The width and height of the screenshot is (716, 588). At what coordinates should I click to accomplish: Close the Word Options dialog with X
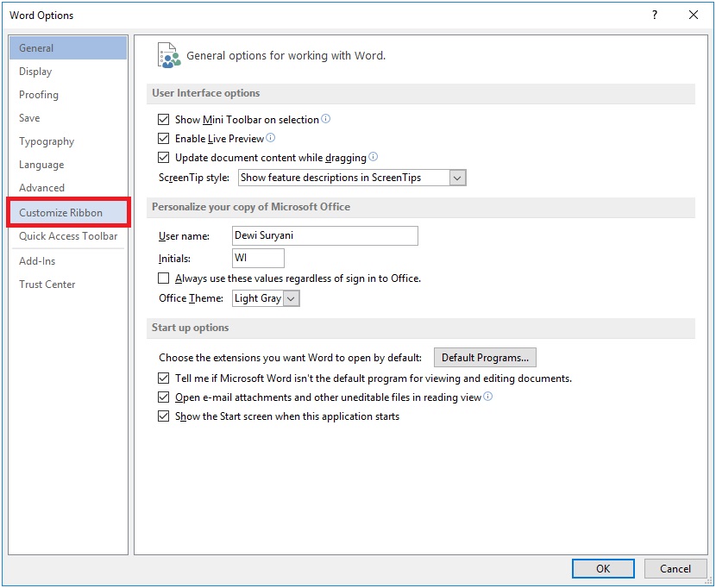coord(694,15)
